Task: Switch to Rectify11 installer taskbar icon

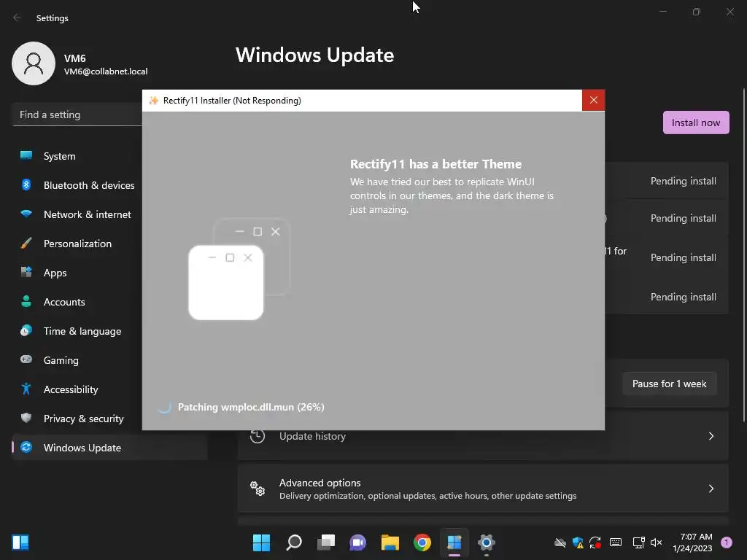Action: pos(454,542)
